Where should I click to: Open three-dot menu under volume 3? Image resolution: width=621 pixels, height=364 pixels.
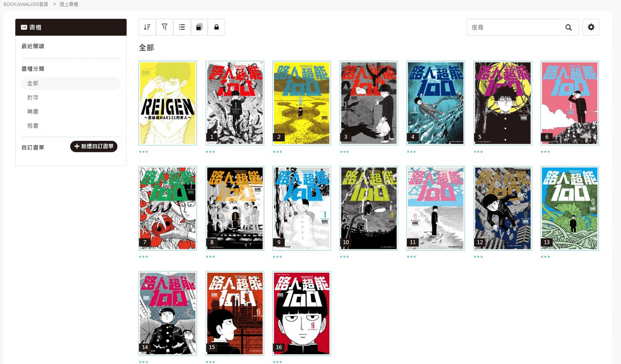(x=344, y=152)
